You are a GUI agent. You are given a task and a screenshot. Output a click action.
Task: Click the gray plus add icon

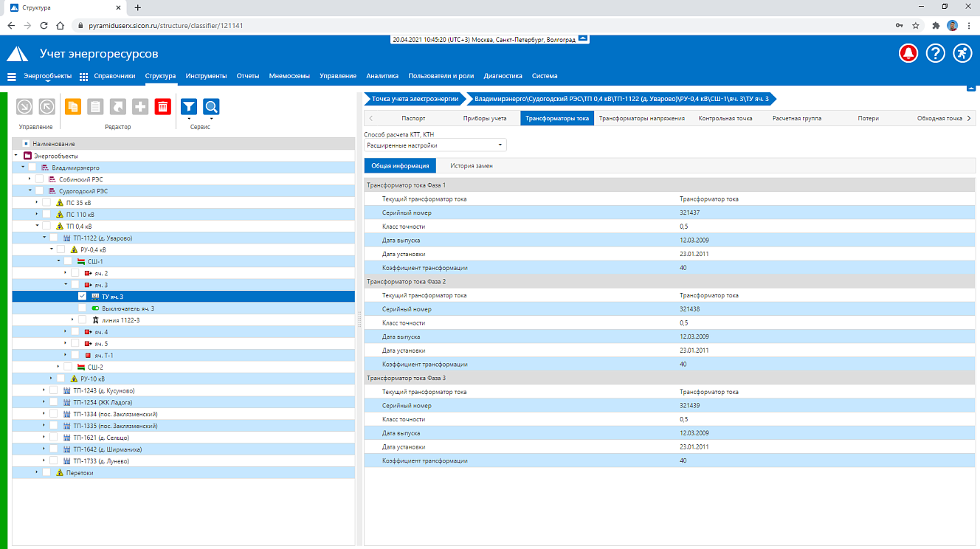click(140, 107)
